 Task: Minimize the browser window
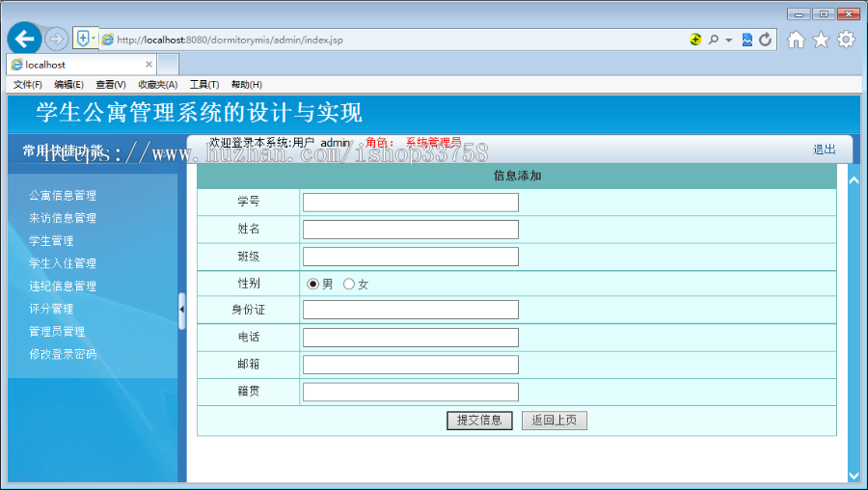click(799, 14)
